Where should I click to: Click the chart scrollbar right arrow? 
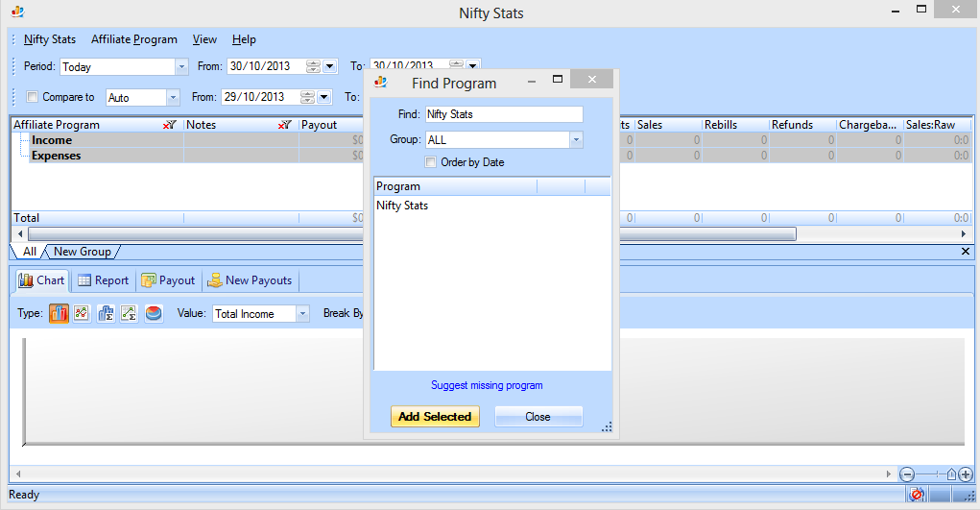coord(888,474)
